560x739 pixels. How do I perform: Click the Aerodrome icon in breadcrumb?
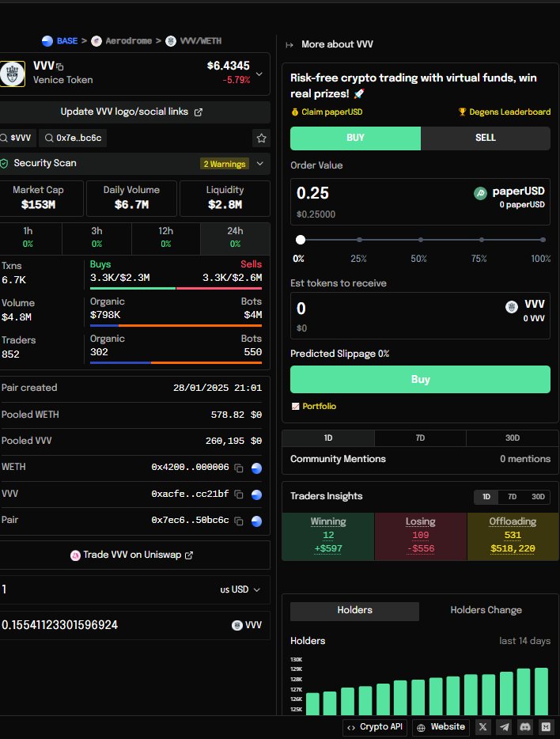(x=96, y=41)
